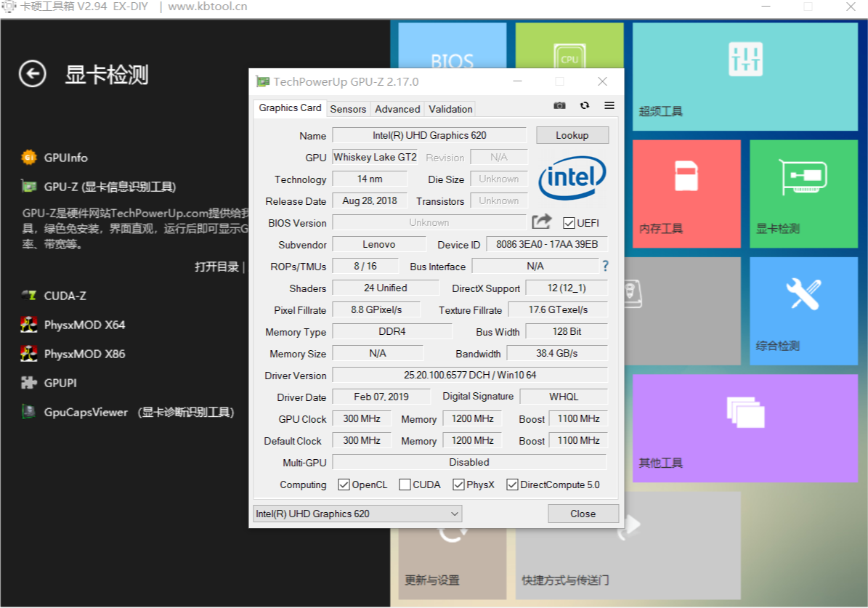
Task: Open the 超频工具 overclocking tile
Action: click(745, 77)
